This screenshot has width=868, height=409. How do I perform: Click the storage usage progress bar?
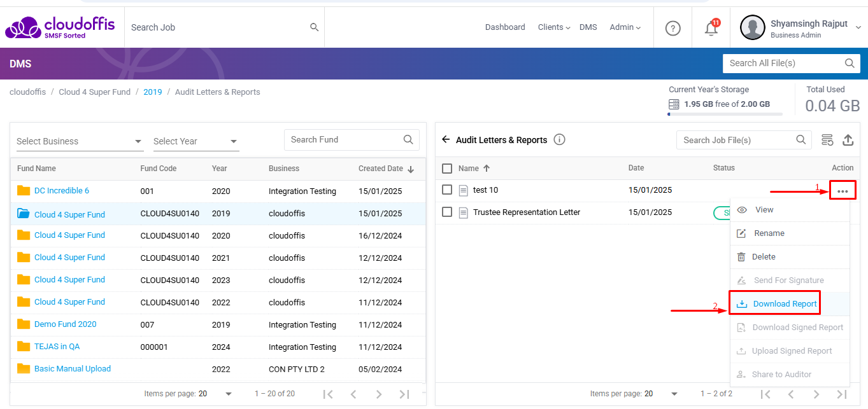725,114
